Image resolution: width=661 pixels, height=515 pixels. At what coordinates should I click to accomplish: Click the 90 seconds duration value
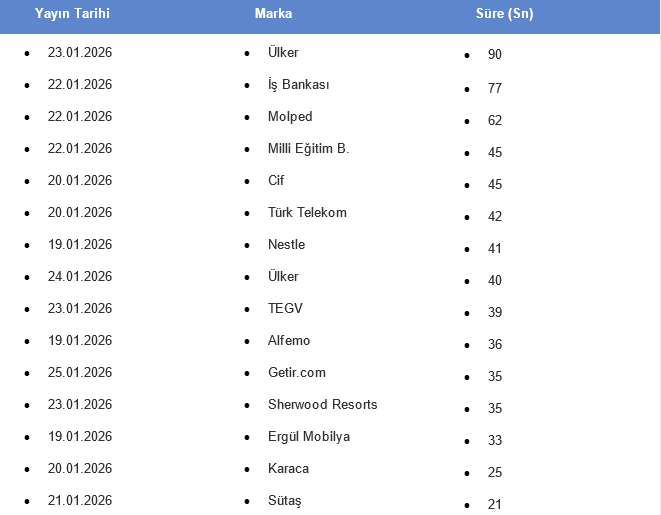(495, 55)
